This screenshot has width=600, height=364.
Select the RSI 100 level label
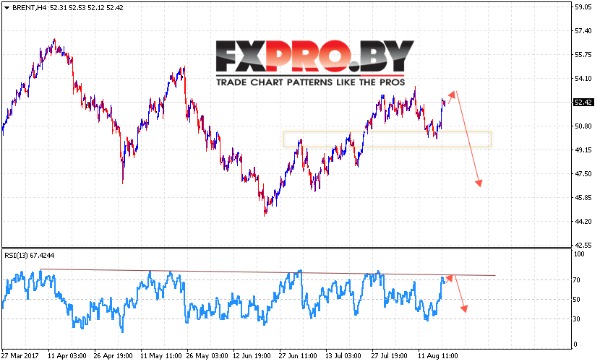pyautogui.click(x=580, y=254)
